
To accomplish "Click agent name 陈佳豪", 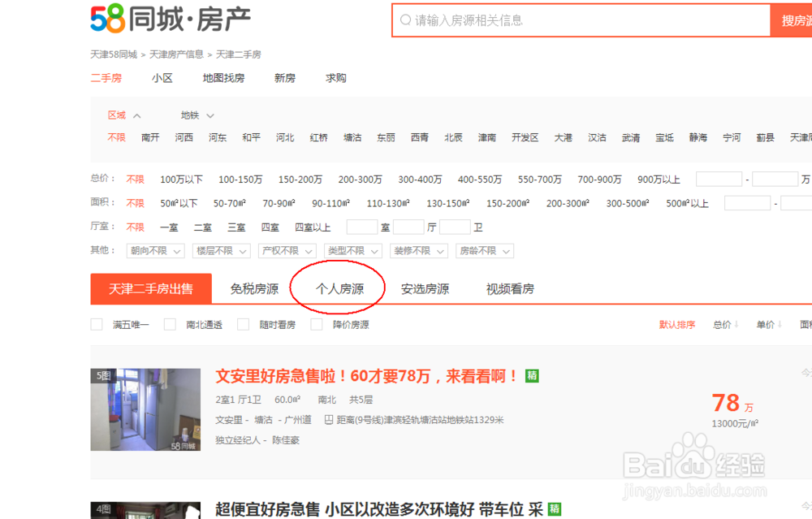I will [286, 440].
